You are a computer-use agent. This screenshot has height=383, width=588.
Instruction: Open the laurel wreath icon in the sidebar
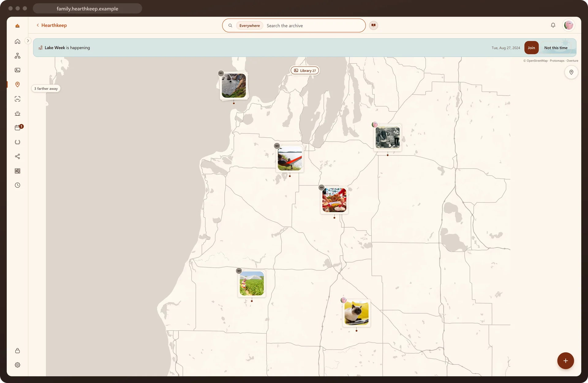(17, 142)
